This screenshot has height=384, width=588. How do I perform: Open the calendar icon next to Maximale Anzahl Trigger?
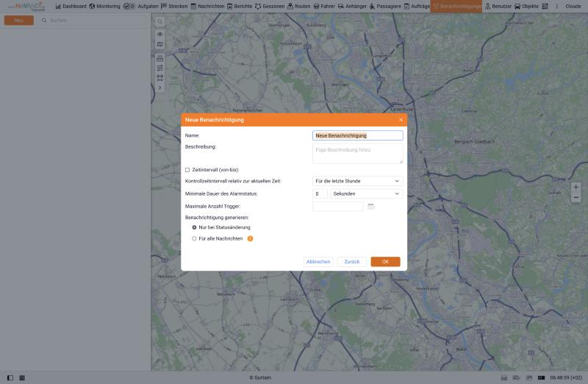click(x=371, y=207)
